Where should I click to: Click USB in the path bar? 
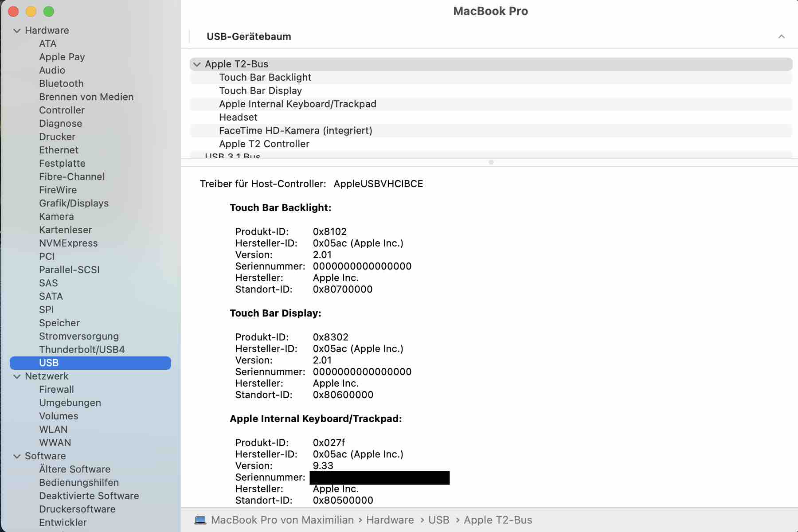coord(439,520)
